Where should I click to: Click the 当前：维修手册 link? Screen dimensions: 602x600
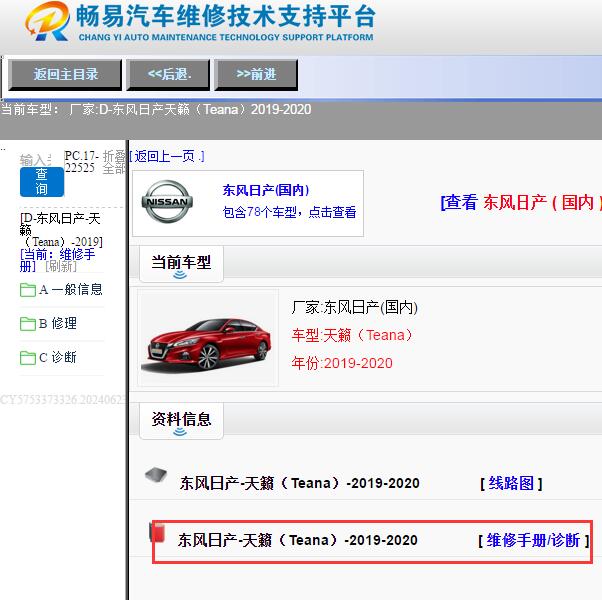coord(57,260)
